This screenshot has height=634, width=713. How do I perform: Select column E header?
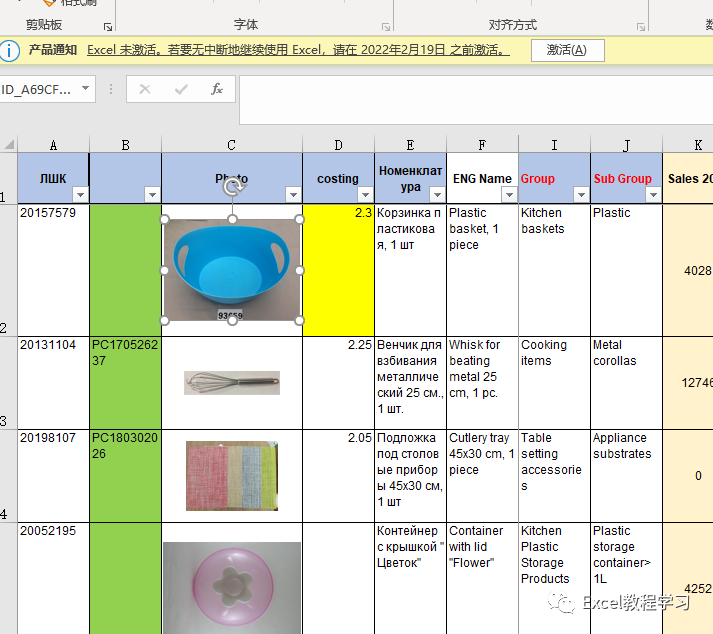410,145
